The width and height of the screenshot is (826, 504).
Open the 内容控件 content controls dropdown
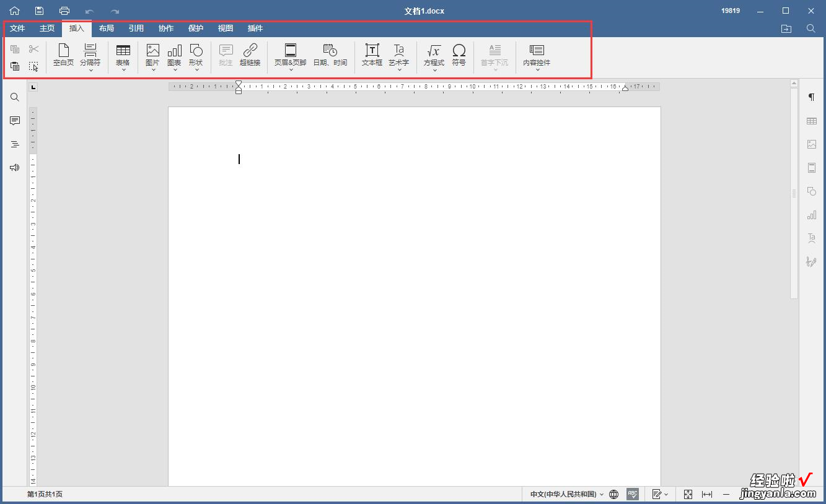pos(537,58)
